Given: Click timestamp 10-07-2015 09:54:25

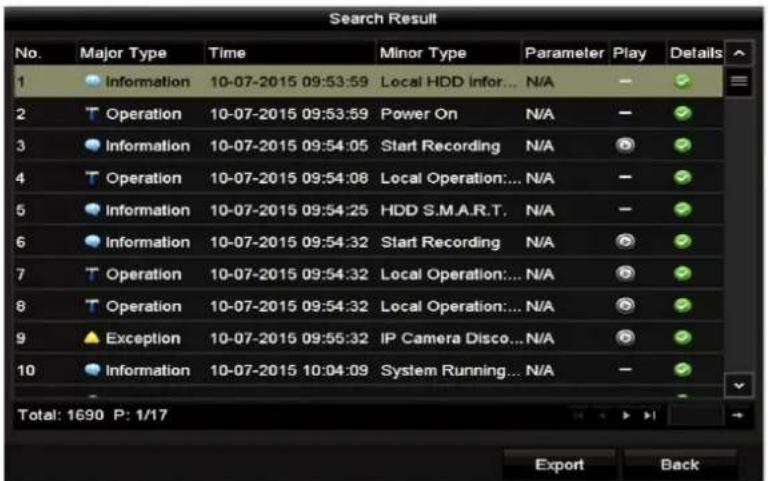Looking at the screenshot, I should [289, 211].
